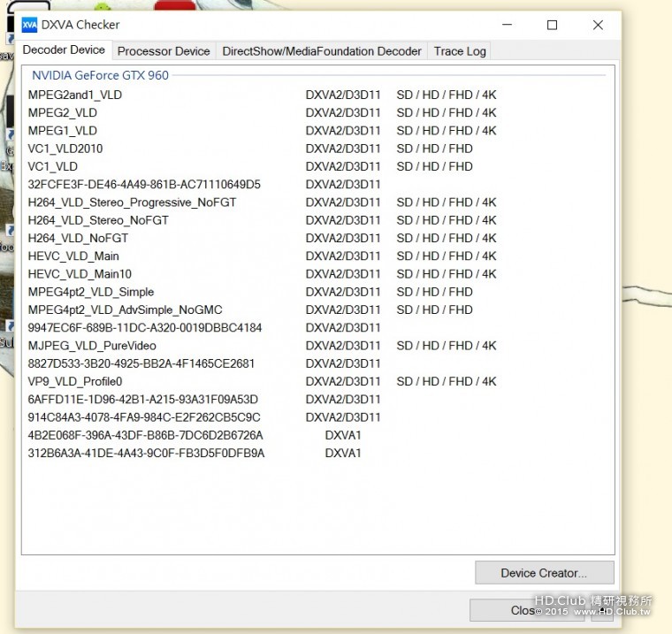Screen dimensions: 672x634
Task: Click resolution list for VP9_VLD_Profile0
Action: click(x=447, y=381)
